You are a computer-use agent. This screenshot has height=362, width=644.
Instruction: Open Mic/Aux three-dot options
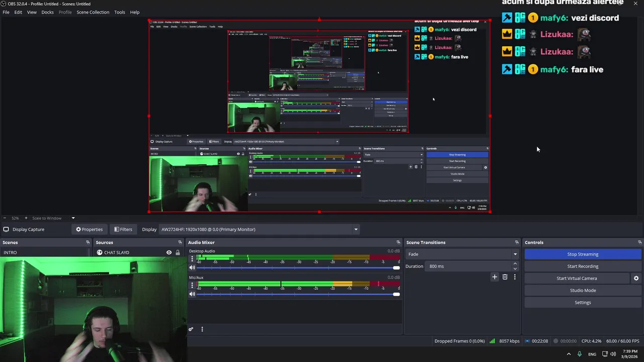tap(192, 285)
